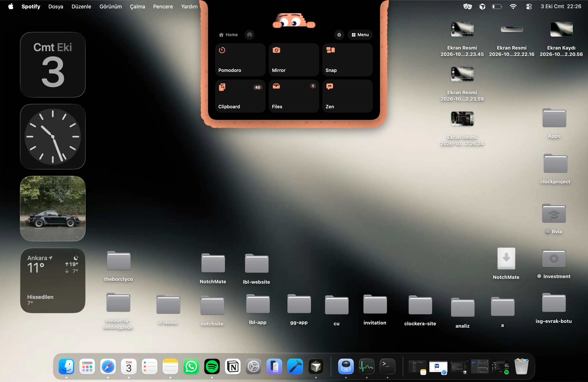
Task: Open the Clipboard tile with 40 items
Action: pos(240,96)
